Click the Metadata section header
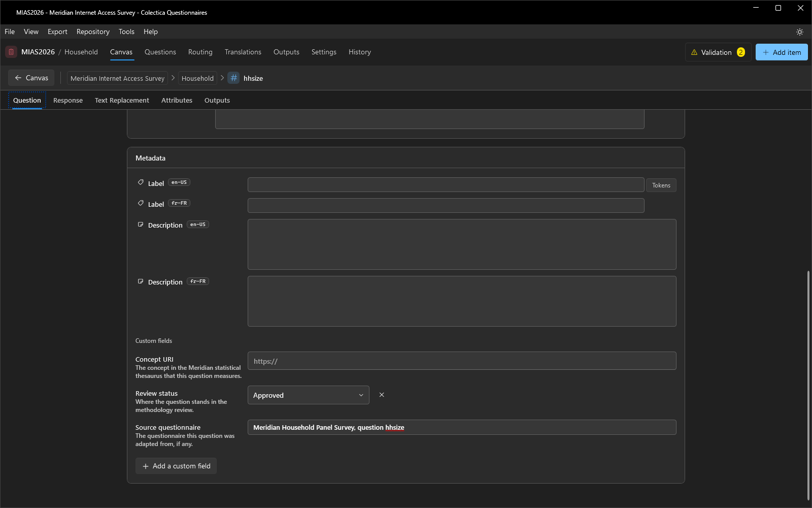 click(x=406, y=158)
